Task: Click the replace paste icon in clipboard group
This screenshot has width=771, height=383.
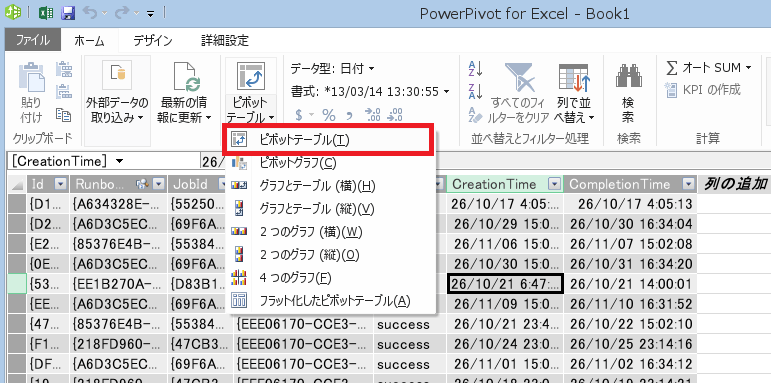Action: [x=64, y=92]
